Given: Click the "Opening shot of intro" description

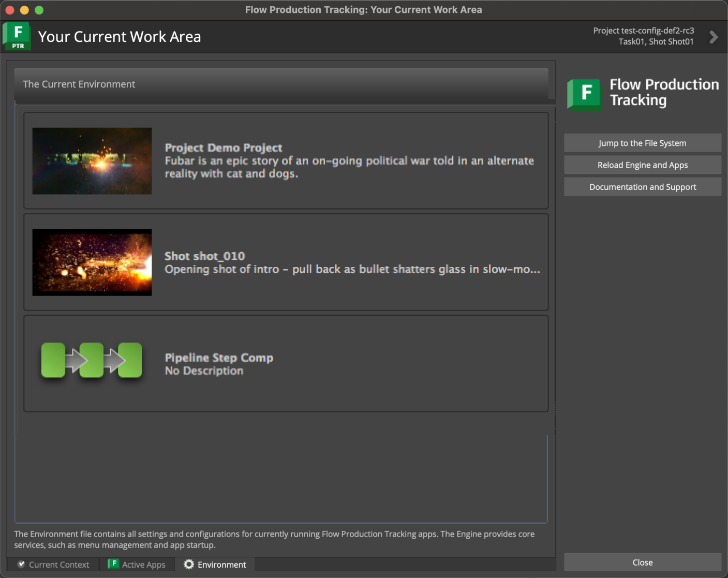Looking at the screenshot, I should click(x=352, y=269).
